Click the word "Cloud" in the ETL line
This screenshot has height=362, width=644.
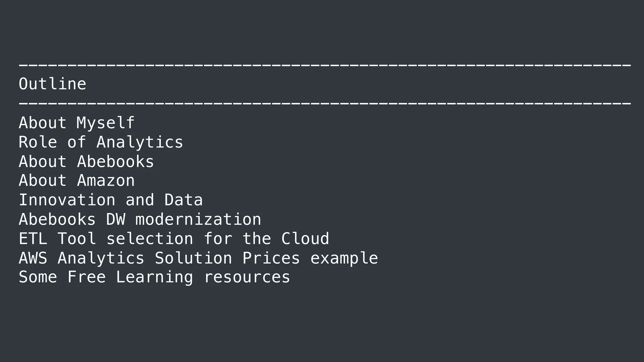tap(305, 239)
